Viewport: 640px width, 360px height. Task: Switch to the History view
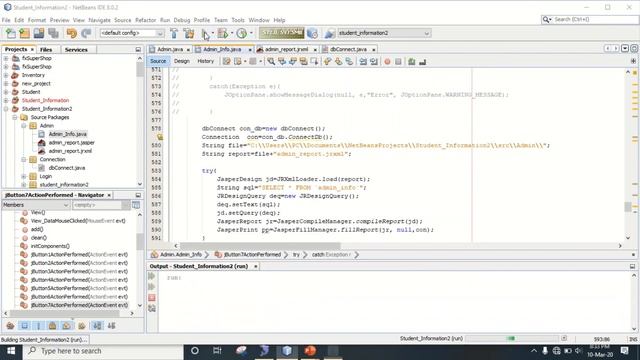[x=205, y=61]
